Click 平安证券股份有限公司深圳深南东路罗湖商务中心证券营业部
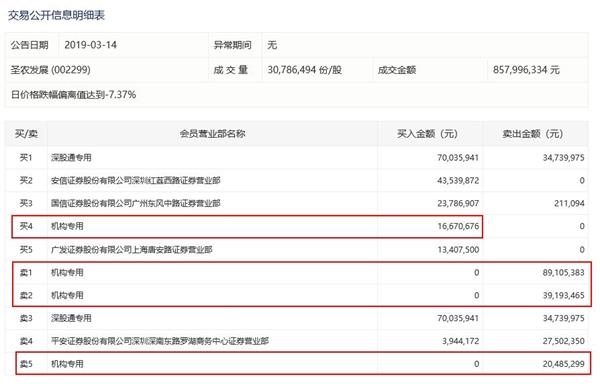600x389 pixels. (x=160, y=341)
